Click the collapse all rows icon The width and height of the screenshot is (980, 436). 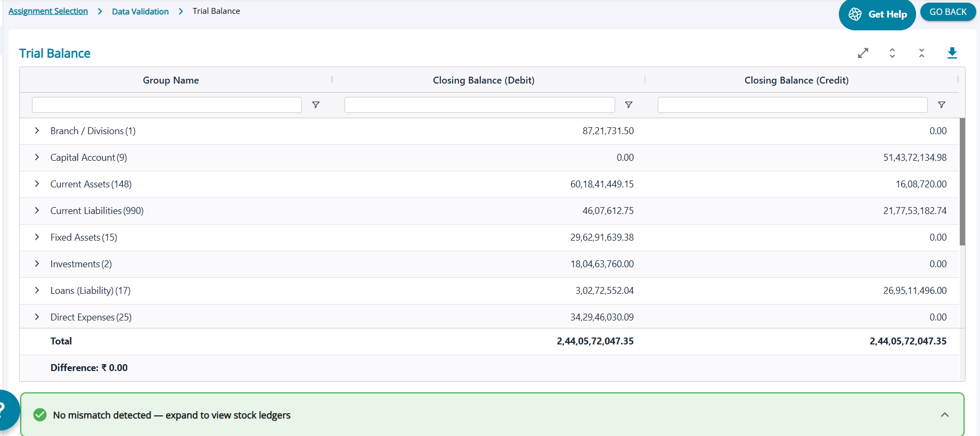(x=921, y=53)
